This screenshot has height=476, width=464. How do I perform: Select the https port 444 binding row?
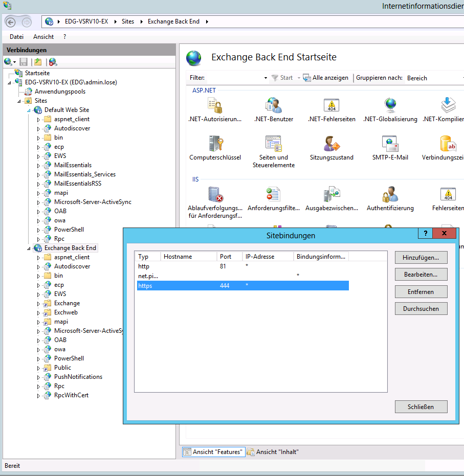(x=243, y=286)
